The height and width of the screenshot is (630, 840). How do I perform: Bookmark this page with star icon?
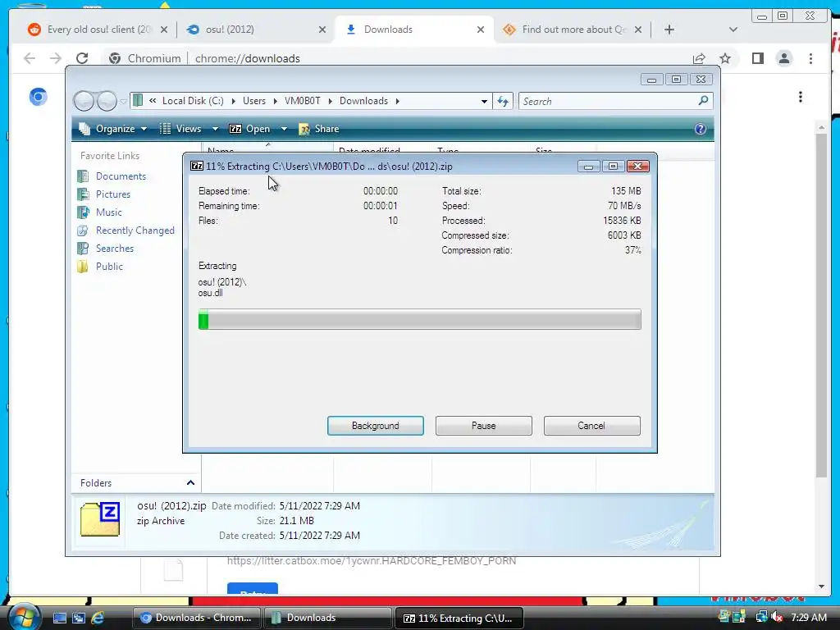pyautogui.click(x=725, y=58)
